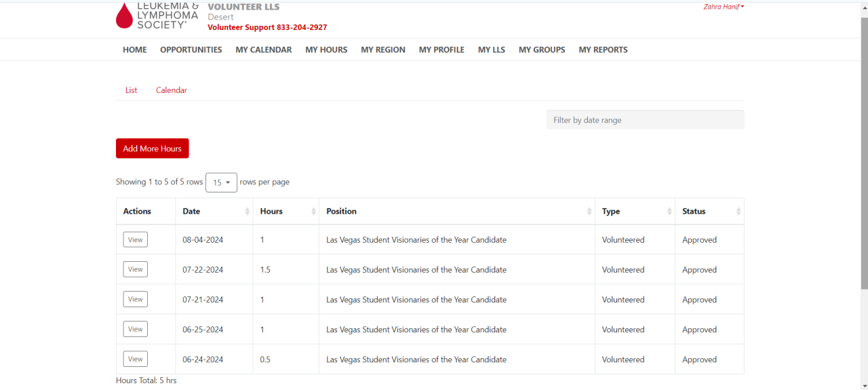Sort table by Hours column arrows
The height and width of the screenshot is (390, 868).
point(313,212)
